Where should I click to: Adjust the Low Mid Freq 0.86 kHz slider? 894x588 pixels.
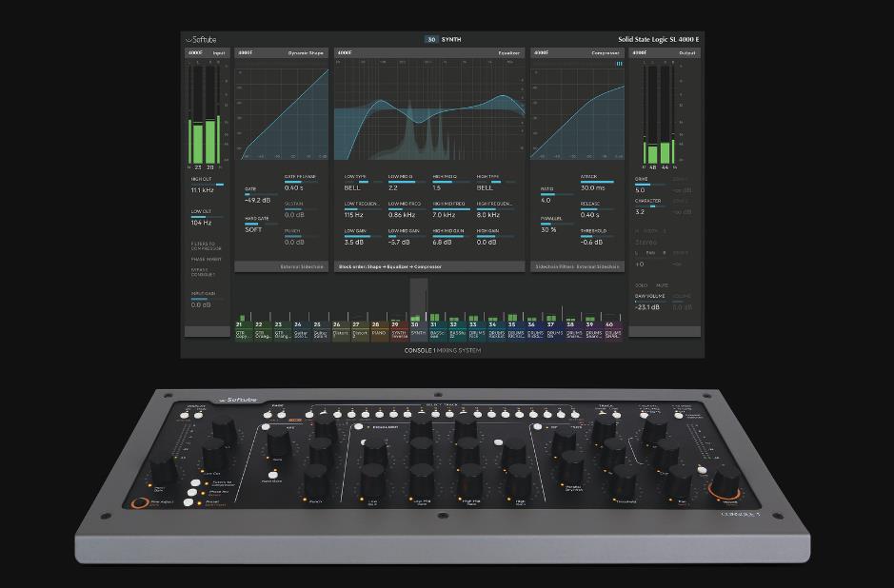(x=407, y=209)
